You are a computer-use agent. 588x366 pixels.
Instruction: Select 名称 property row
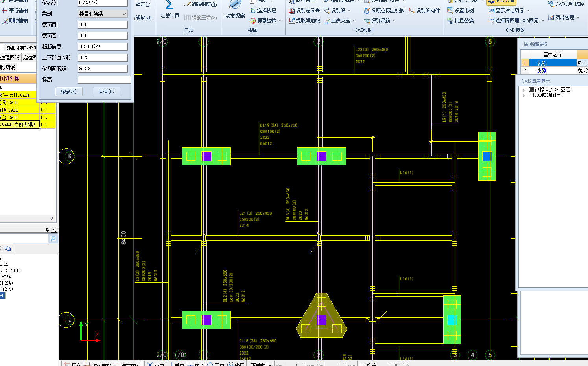click(554, 63)
